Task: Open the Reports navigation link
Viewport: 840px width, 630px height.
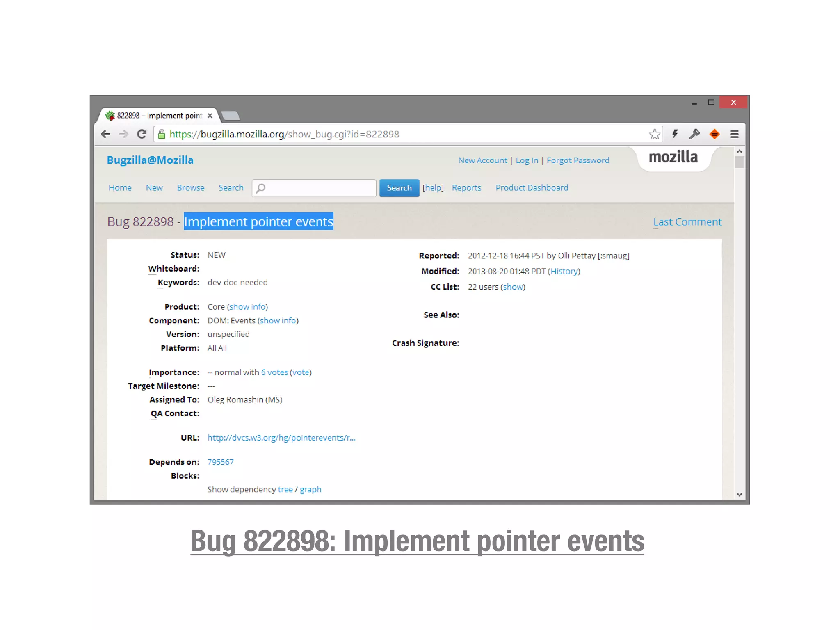Action: point(466,188)
